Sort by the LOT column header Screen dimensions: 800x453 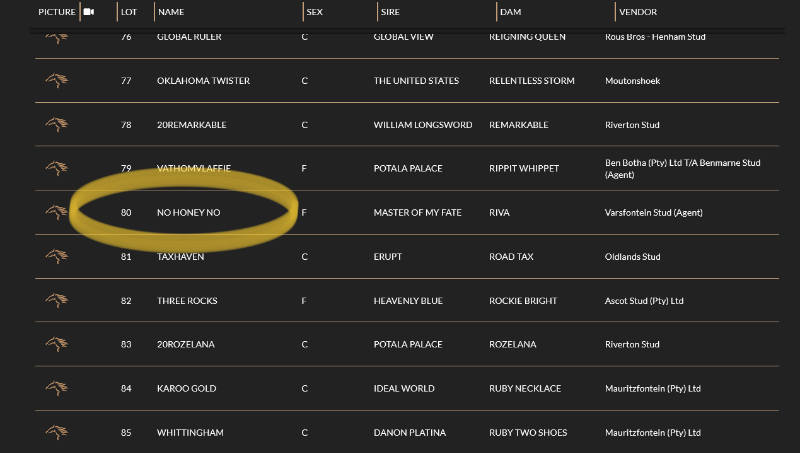pos(128,12)
